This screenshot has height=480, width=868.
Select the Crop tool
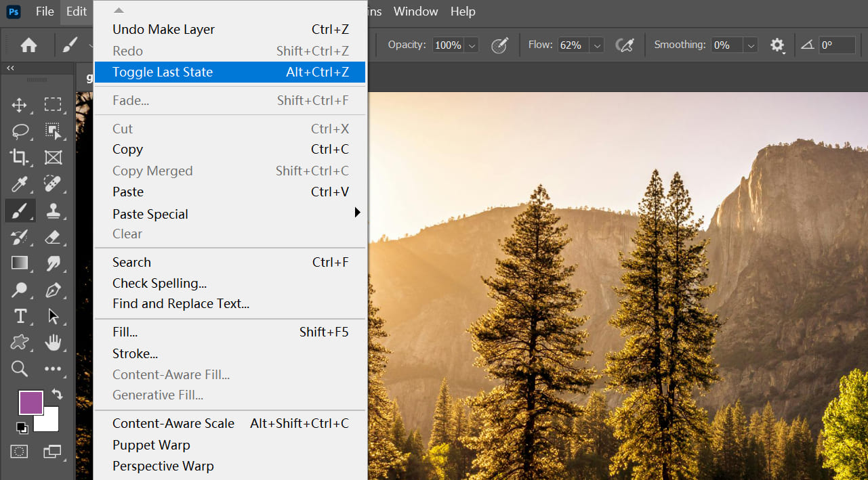click(20, 158)
